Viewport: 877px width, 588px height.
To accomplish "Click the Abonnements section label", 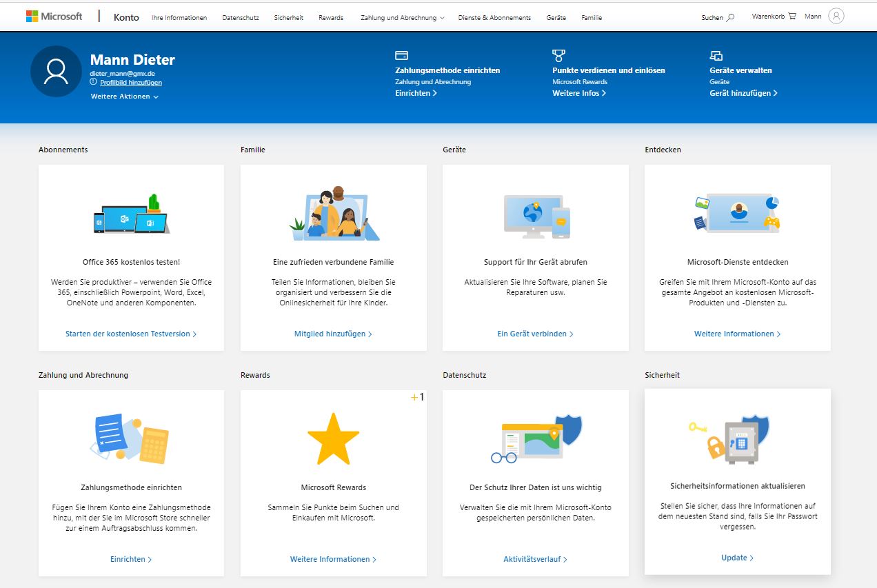I will 63,150.
